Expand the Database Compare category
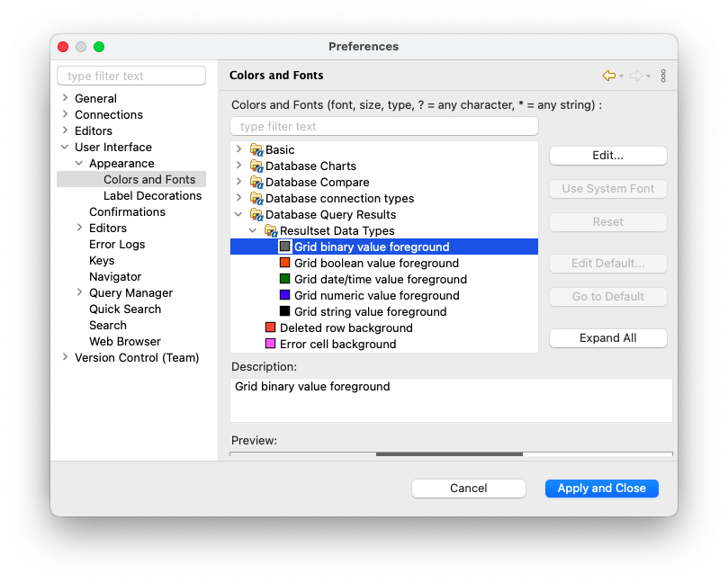Screen dimensions: 728x583 tap(238, 182)
